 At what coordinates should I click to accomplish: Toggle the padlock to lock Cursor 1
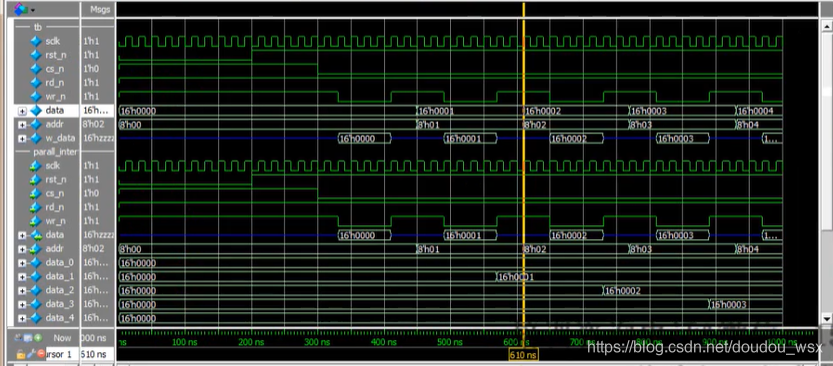click(21, 353)
